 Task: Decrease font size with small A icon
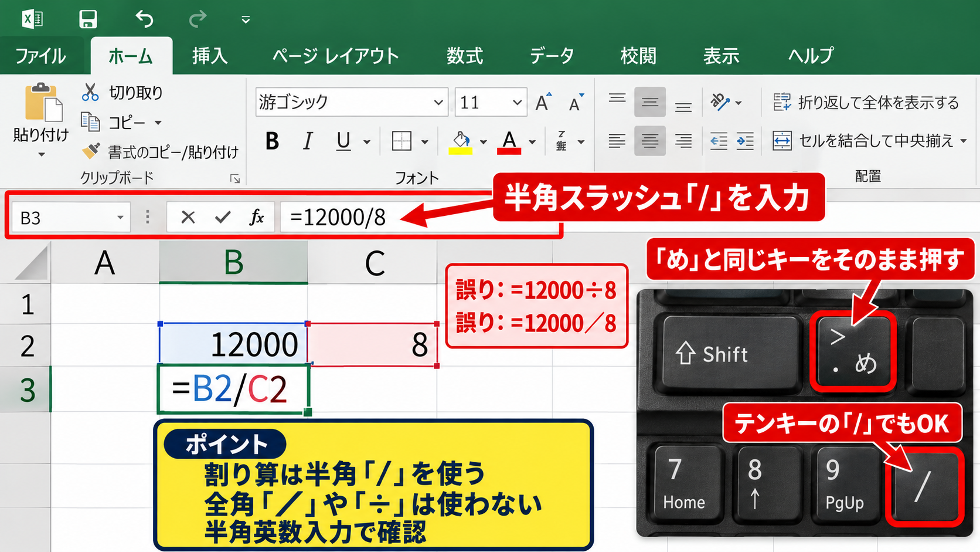tap(576, 103)
